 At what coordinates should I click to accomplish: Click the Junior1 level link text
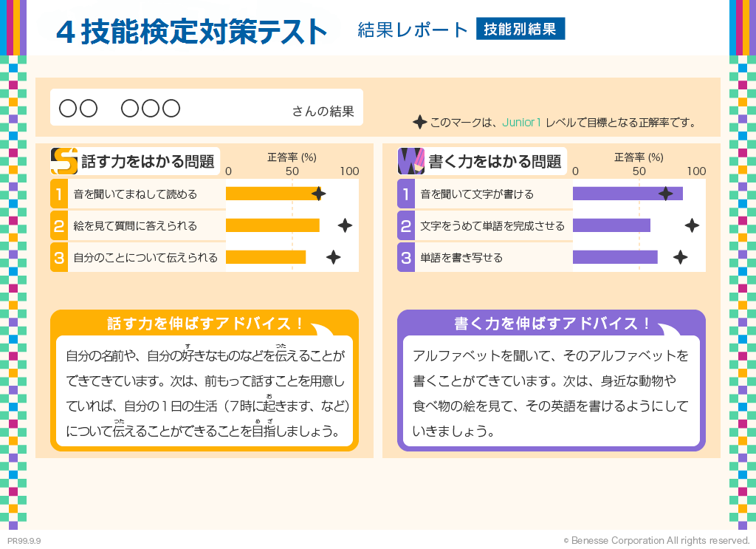click(522, 123)
